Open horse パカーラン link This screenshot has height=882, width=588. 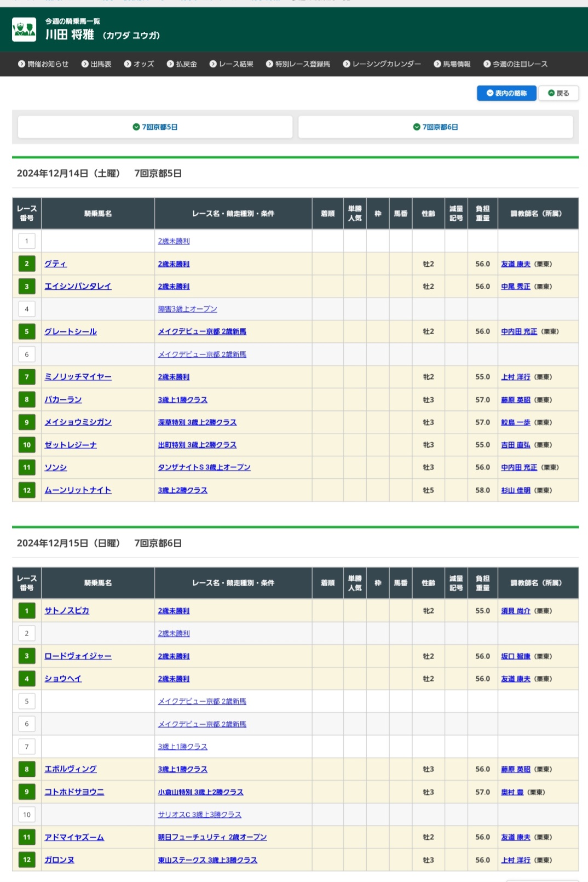[x=63, y=400]
